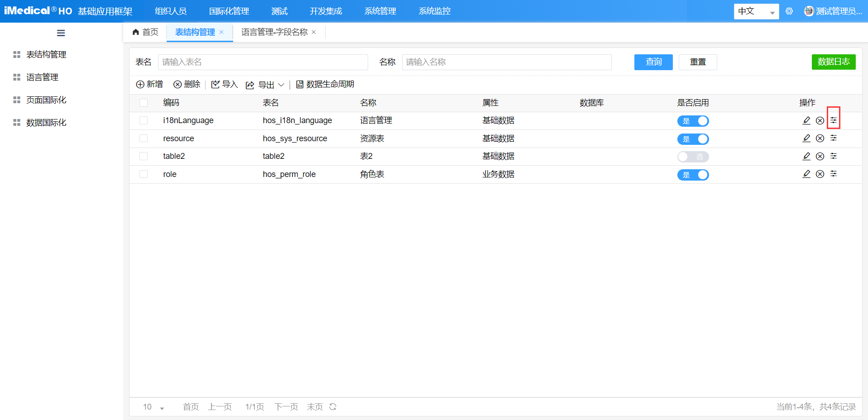Open field settings for hos_perm_role row
The width and height of the screenshot is (868, 420).
click(x=834, y=174)
